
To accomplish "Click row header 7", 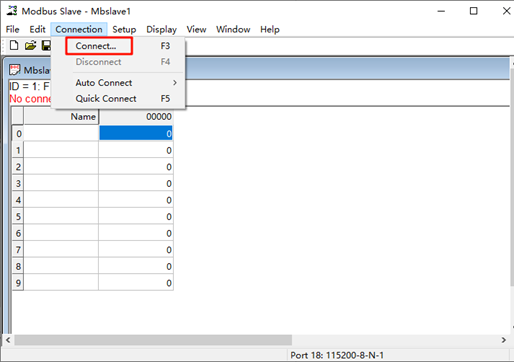I will (x=18, y=250).
